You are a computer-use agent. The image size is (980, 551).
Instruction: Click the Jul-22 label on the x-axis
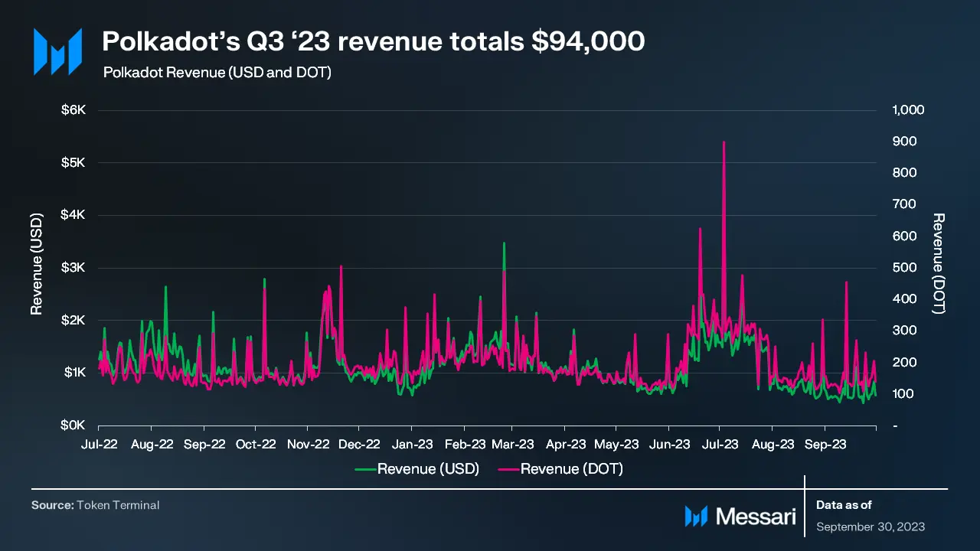[x=98, y=444]
